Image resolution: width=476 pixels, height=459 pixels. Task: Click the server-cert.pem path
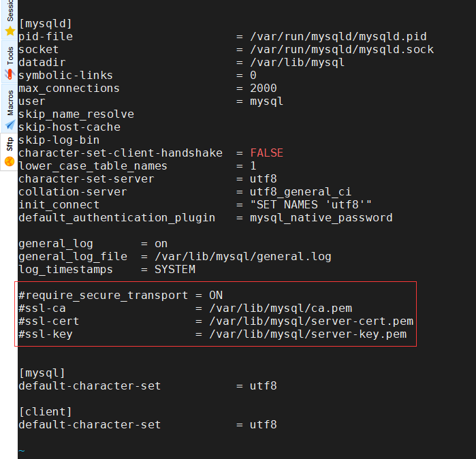click(x=311, y=321)
